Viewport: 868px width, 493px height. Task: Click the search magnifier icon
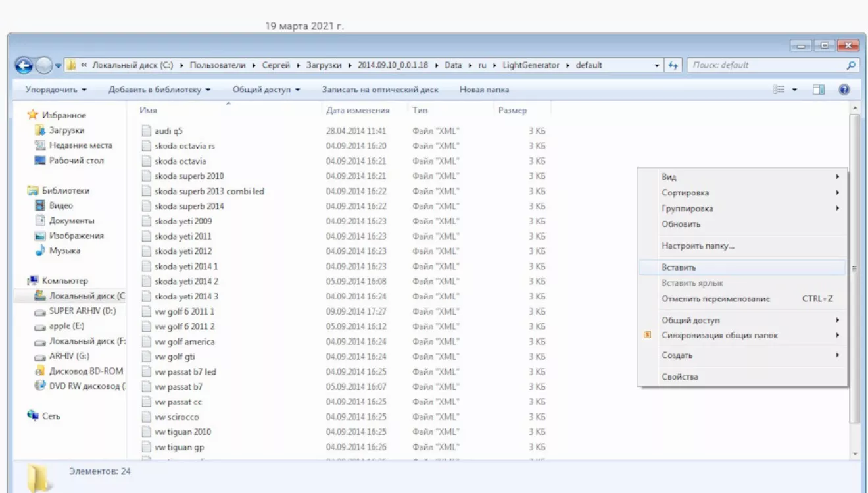point(851,65)
